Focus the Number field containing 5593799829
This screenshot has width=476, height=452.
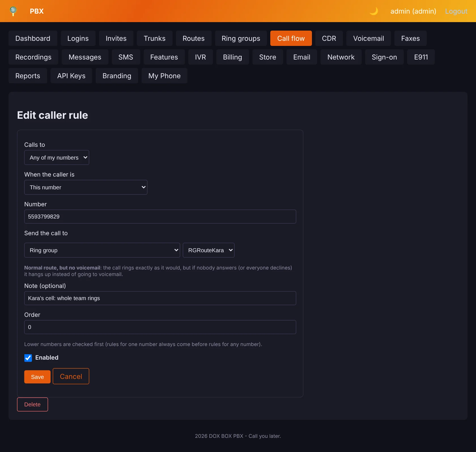pos(160,217)
